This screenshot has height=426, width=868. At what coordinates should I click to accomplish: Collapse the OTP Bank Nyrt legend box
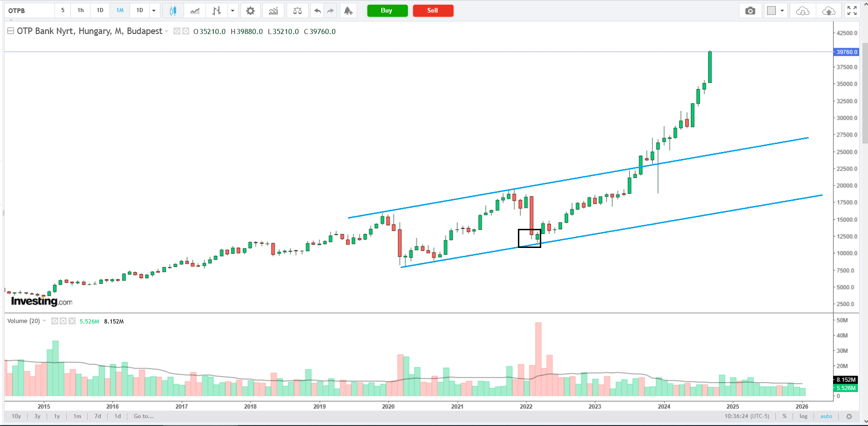click(x=11, y=31)
